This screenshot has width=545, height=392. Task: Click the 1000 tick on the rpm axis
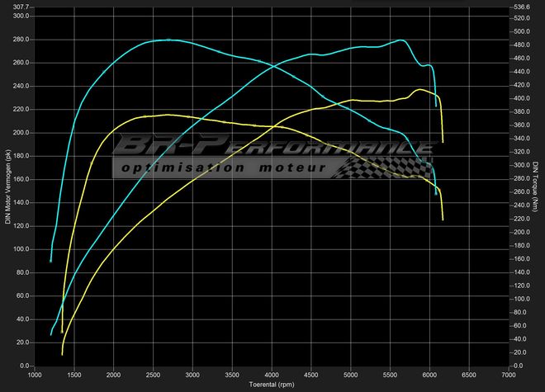[x=34, y=375]
